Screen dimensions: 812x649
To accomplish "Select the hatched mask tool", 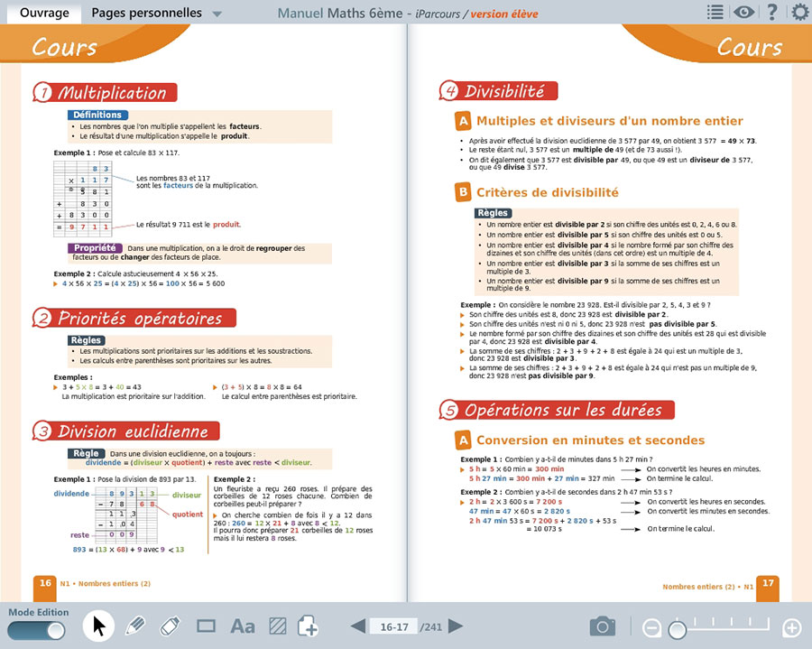I will 279,626.
